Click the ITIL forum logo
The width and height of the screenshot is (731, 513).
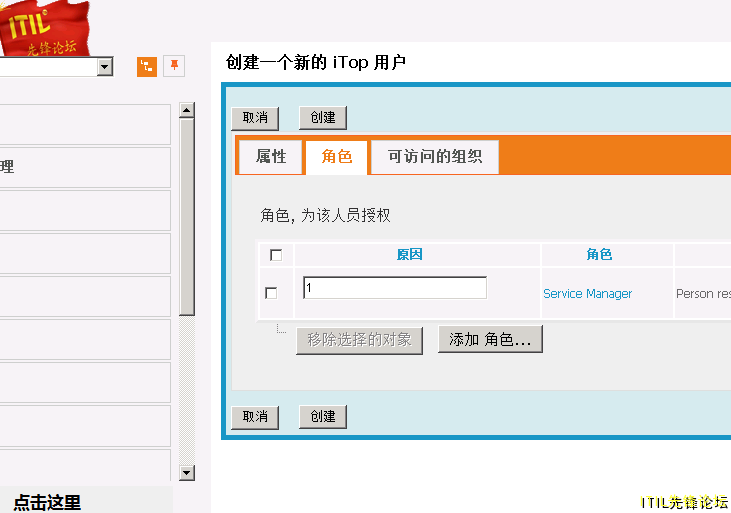click(x=44, y=28)
